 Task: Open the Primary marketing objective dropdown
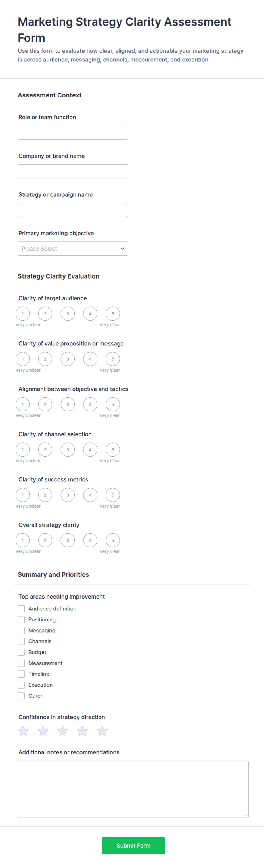pos(73,248)
